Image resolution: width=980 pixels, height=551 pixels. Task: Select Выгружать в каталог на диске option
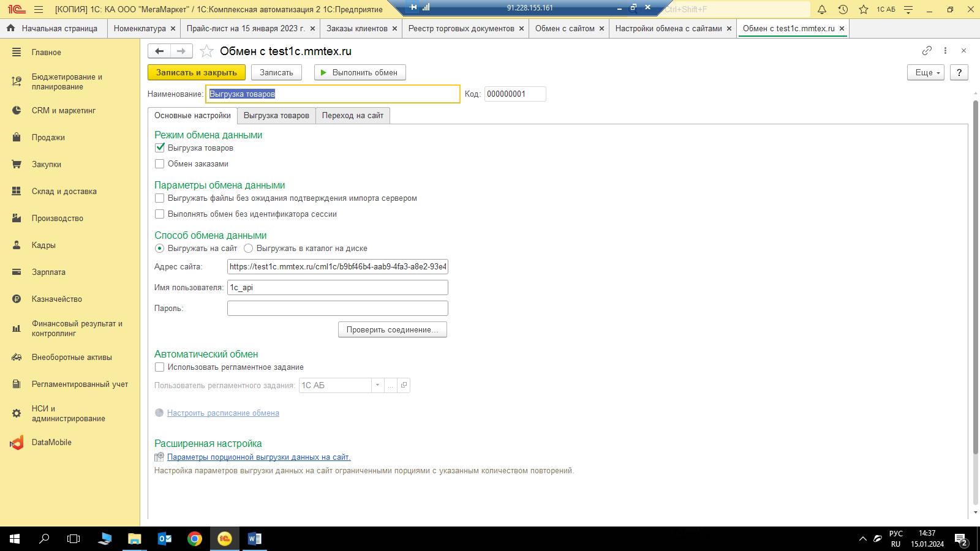coord(249,249)
